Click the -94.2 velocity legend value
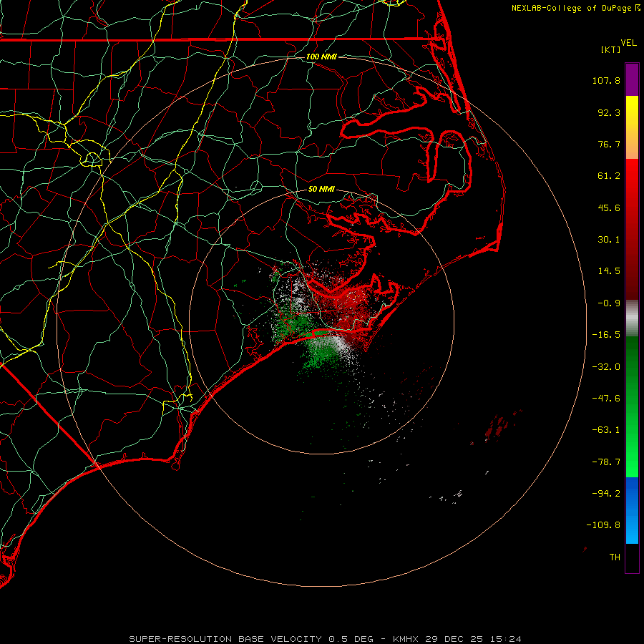Image resolution: width=644 pixels, height=644 pixels. (x=606, y=494)
